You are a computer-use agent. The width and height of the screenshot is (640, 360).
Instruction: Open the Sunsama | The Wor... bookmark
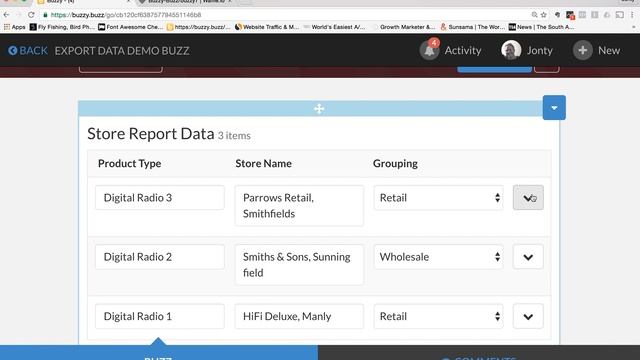[473, 27]
